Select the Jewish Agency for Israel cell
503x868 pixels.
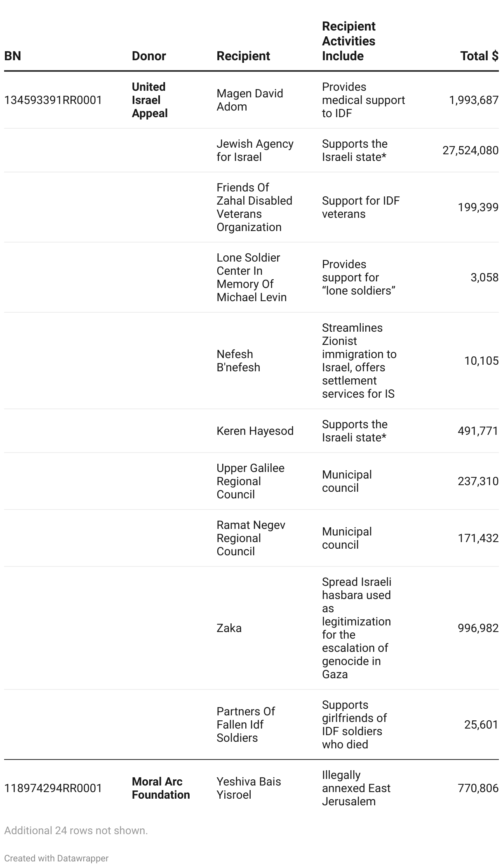coord(255,150)
